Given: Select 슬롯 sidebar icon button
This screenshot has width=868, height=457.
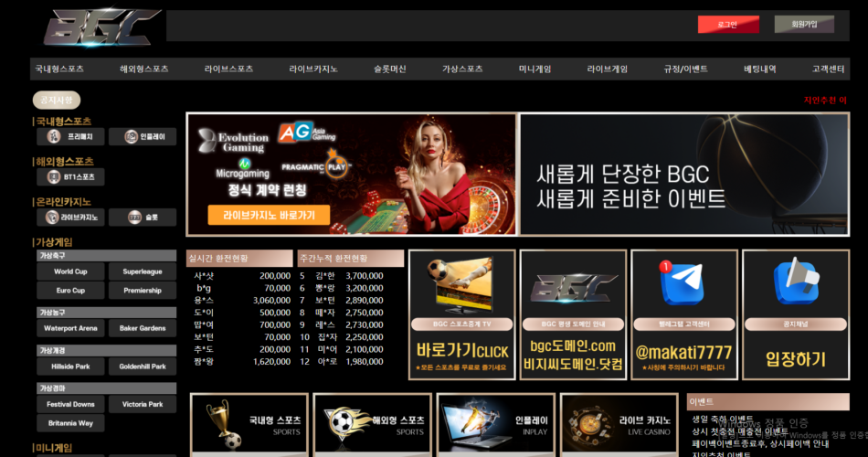Looking at the screenshot, I should (x=143, y=218).
